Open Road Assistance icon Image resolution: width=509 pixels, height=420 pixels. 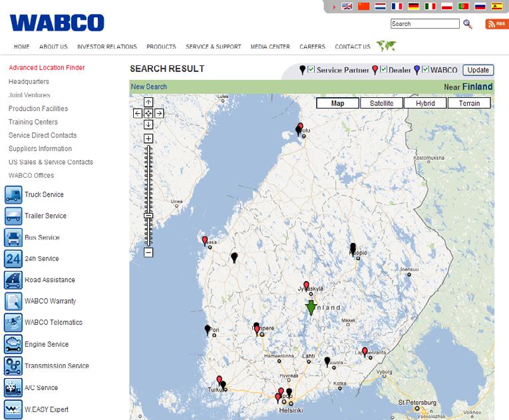click(13, 280)
